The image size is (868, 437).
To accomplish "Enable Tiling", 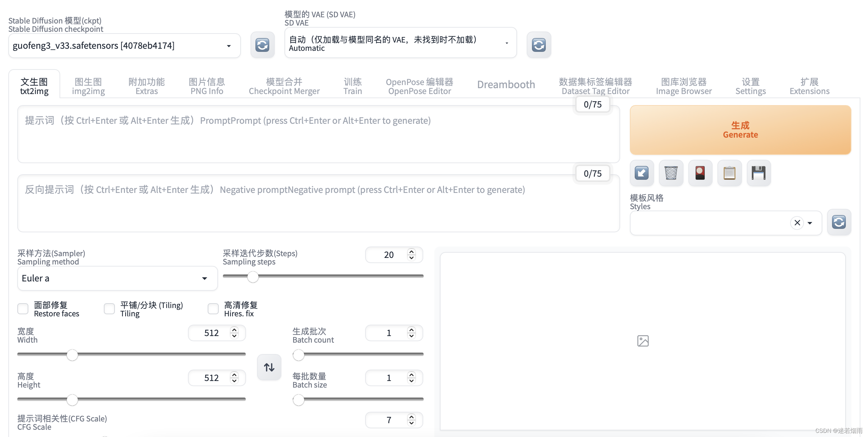I will [x=109, y=309].
